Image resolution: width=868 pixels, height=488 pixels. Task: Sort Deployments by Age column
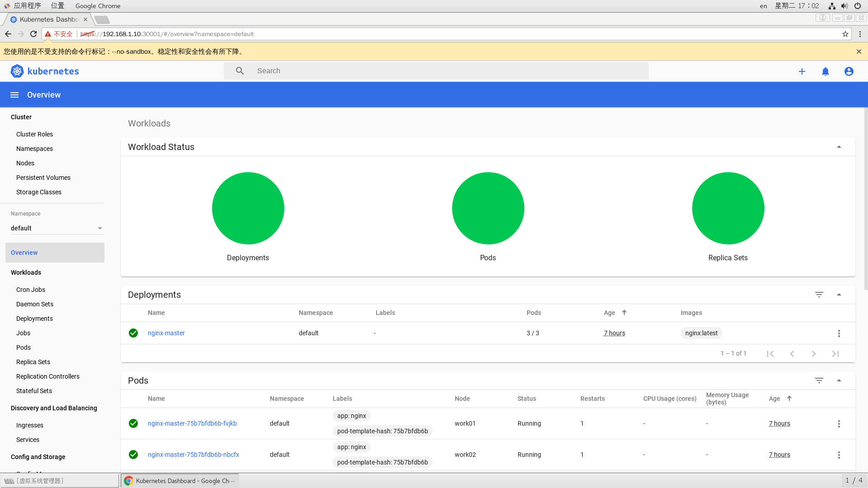[x=609, y=313]
